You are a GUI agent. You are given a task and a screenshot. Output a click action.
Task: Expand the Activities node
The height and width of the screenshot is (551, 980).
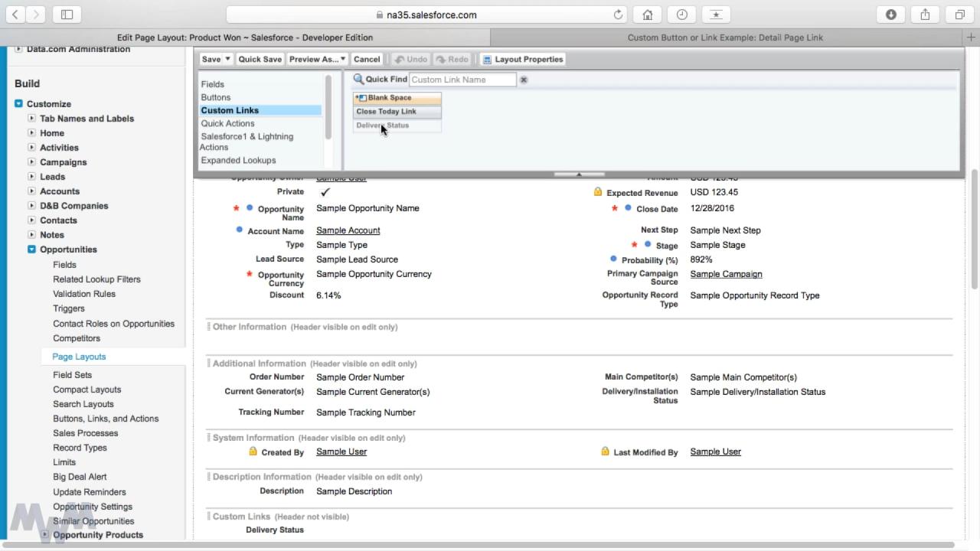[31, 147]
